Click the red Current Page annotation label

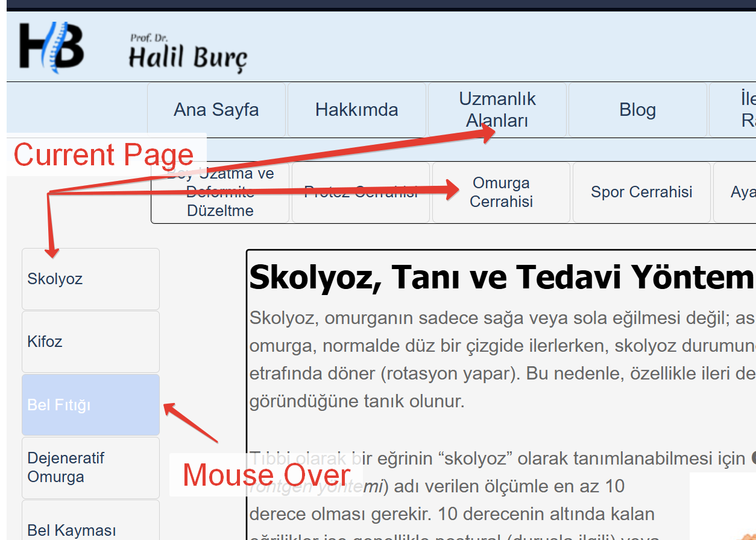(104, 155)
